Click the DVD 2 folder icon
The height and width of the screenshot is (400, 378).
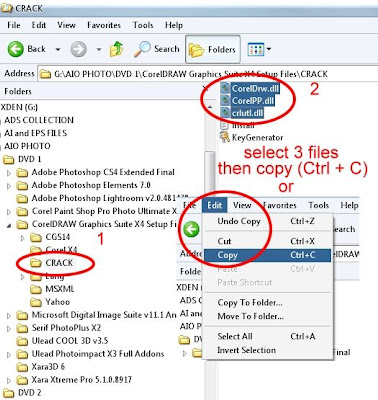tap(8, 393)
